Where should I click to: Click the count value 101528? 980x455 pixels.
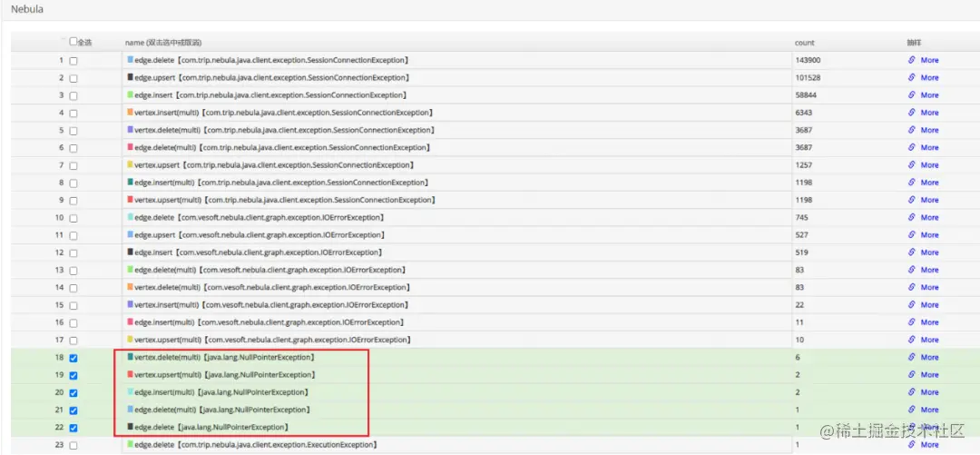pyautogui.click(x=808, y=77)
